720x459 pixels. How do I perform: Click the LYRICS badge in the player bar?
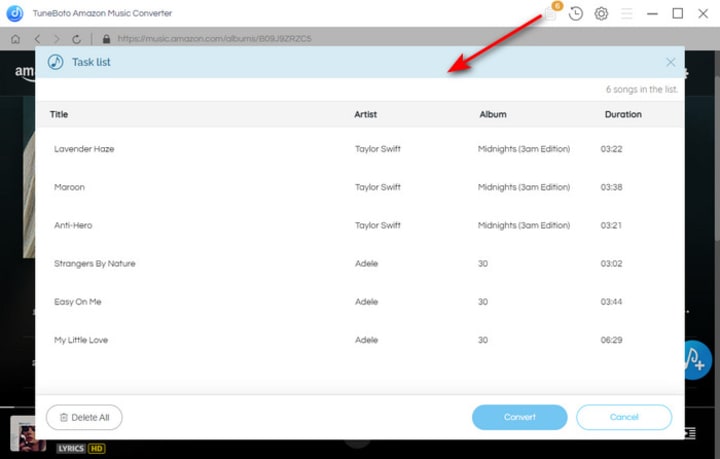pyautogui.click(x=71, y=448)
